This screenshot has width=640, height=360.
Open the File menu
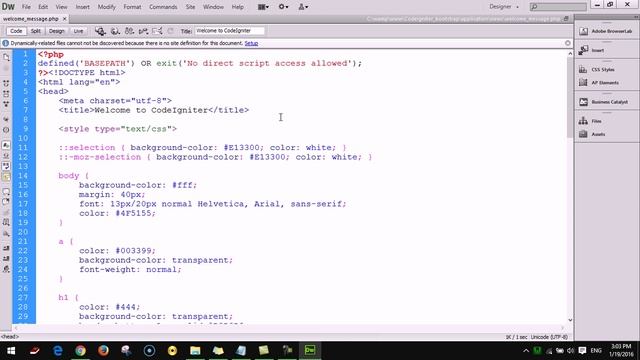tap(26, 7)
